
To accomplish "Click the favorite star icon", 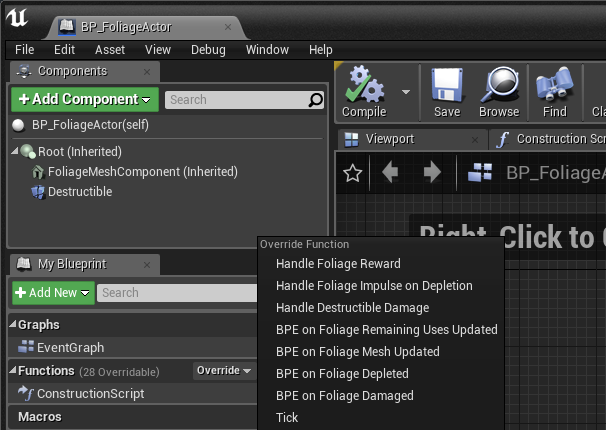I will [x=352, y=173].
